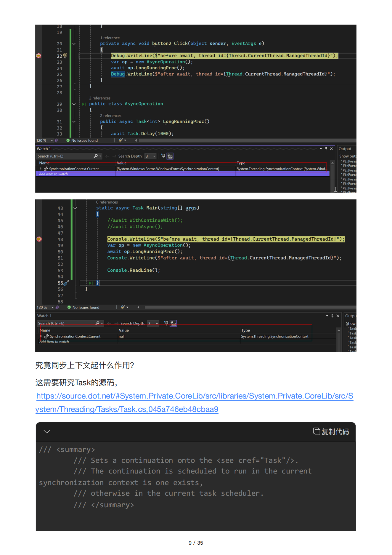Click the Value column header in lower Watch 1
Viewport: 392px width, 555px height.
tap(124, 330)
